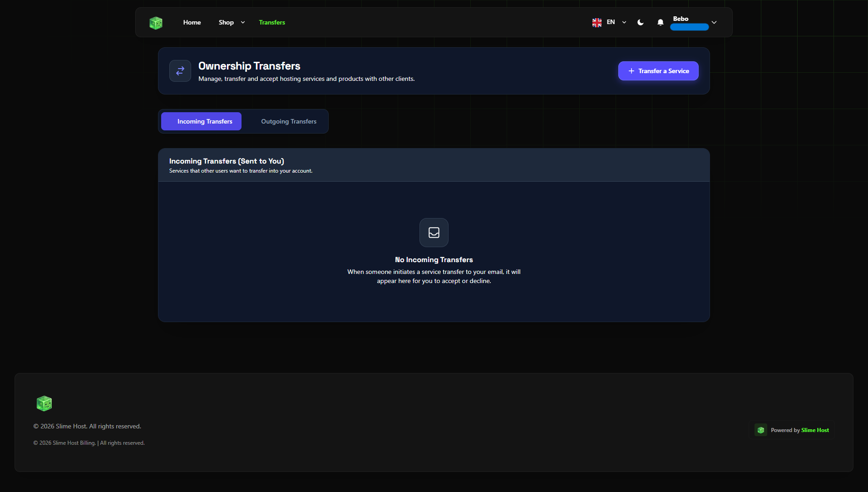The width and height of the screenshot is (868, 492).
Task: Click the Slime Host cube logo in footer
Action: click(44, 403)
